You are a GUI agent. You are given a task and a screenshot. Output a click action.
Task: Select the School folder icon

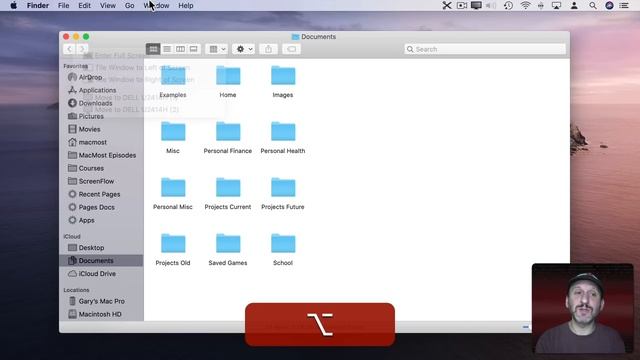coord(283,243)
